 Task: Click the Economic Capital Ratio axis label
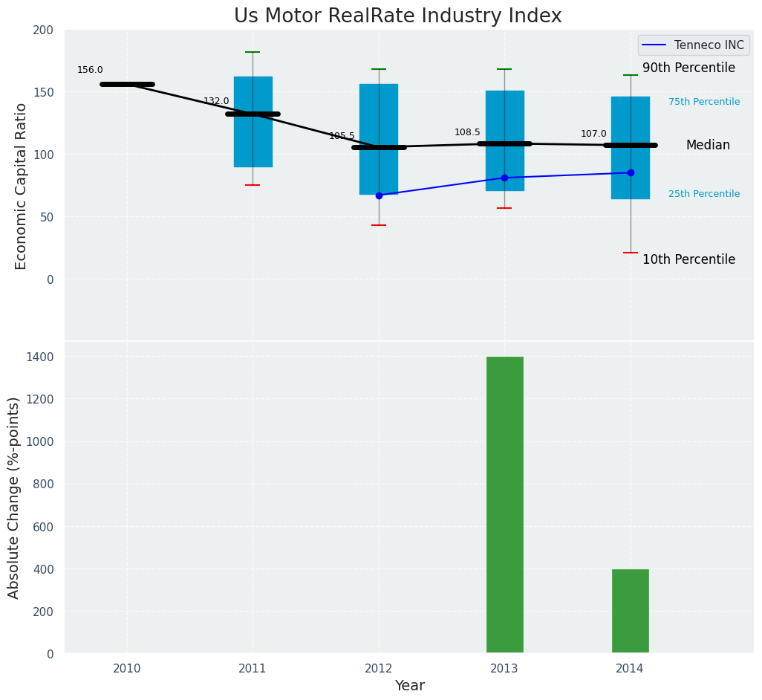click(x=21, y=186)
